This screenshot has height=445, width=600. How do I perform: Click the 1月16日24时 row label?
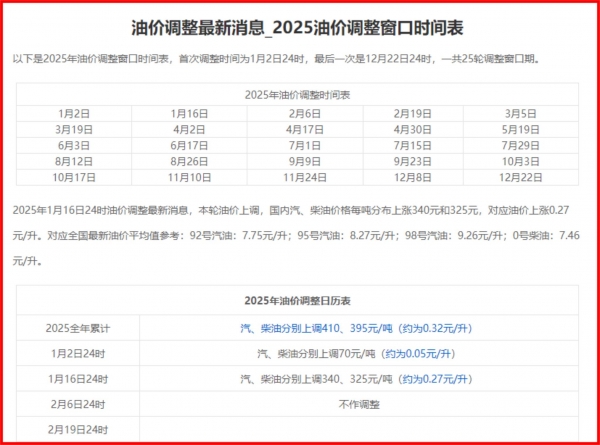(x=78, y=379)
